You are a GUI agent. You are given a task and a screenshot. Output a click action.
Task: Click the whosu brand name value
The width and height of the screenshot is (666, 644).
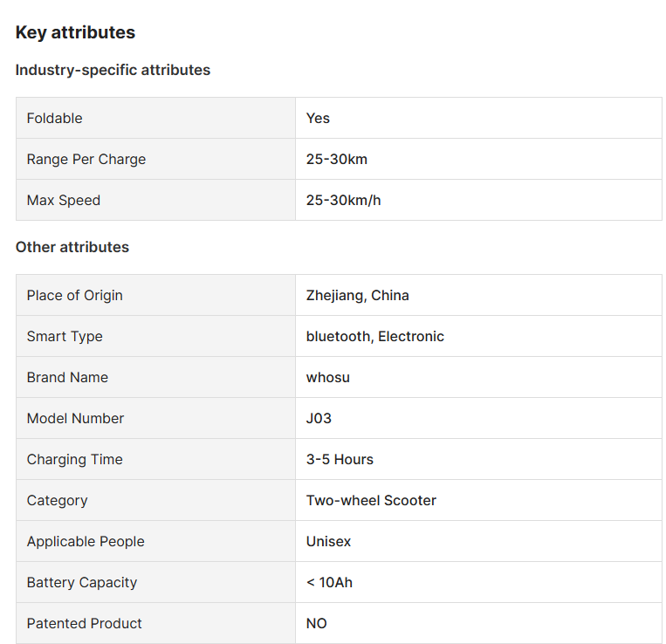(329, 377)
